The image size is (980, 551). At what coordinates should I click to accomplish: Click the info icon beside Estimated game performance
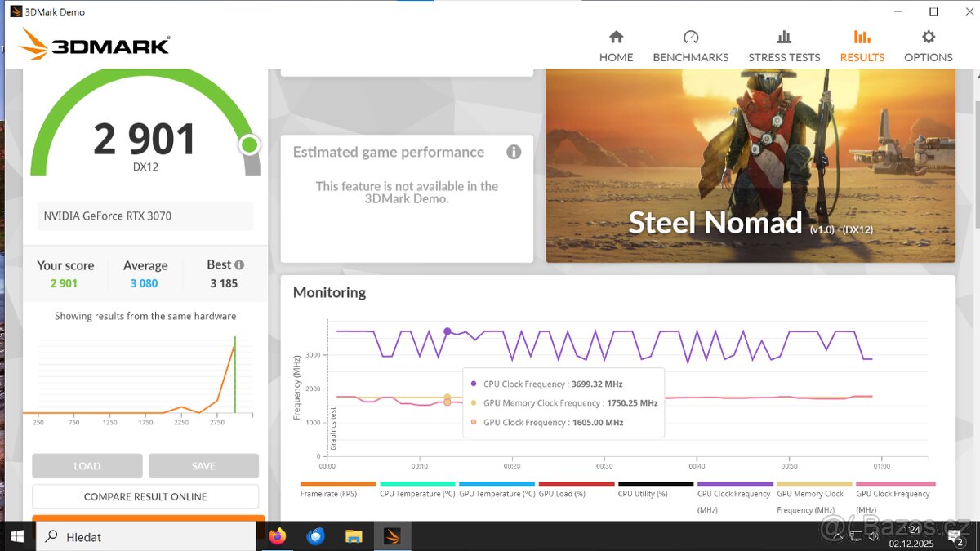(514, 152)
